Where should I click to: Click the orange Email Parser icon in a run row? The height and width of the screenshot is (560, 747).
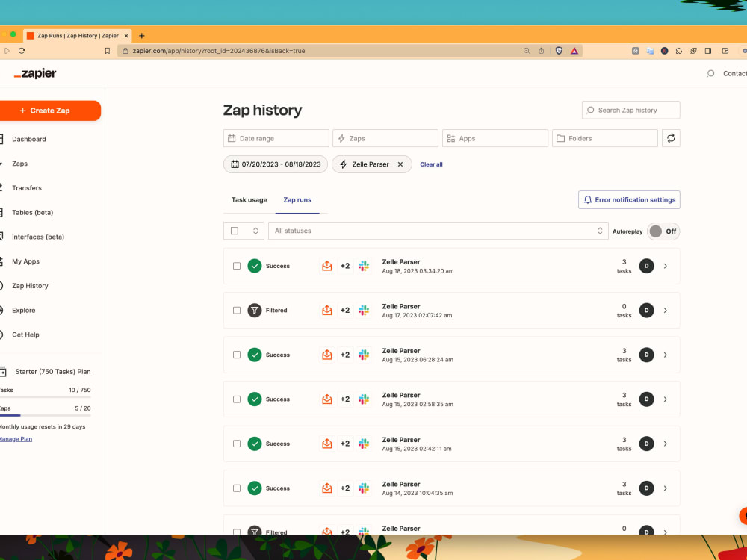pos(326,266)
